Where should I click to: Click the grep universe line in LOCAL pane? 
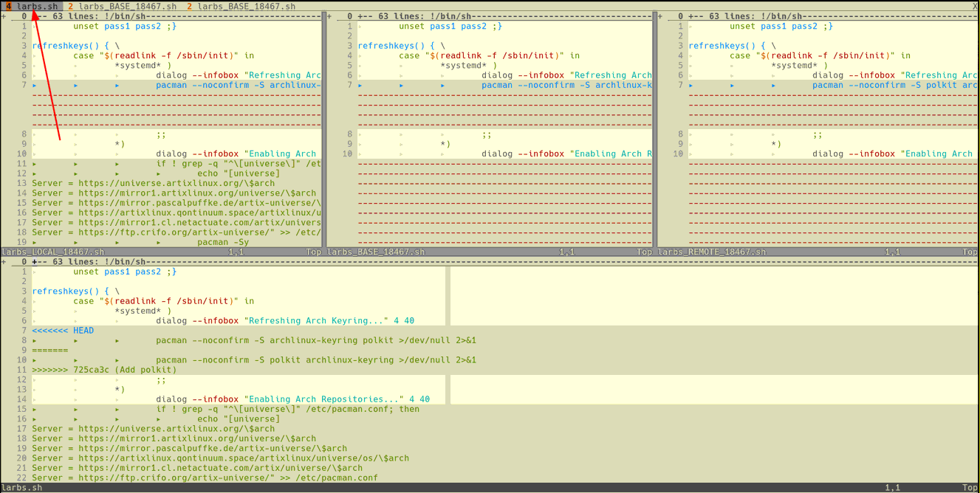tap(239, 164)
